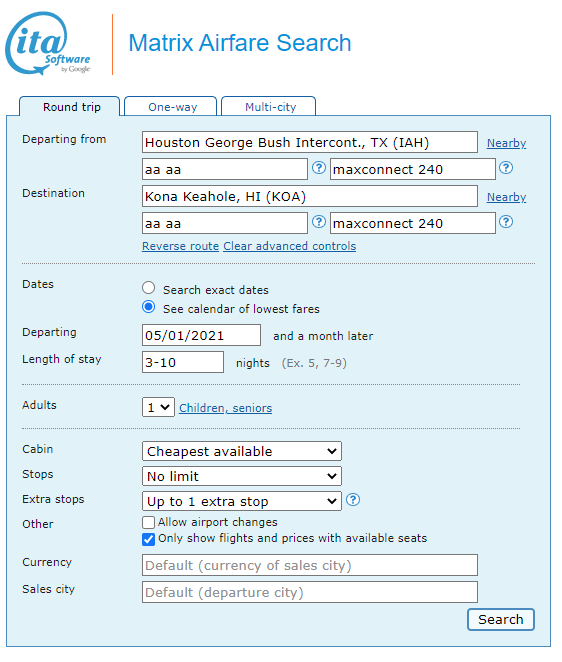The width and height of the screenshot is (562, 662).
Task: Open help icon next to Extra stops
Action: tap(353, 500)
